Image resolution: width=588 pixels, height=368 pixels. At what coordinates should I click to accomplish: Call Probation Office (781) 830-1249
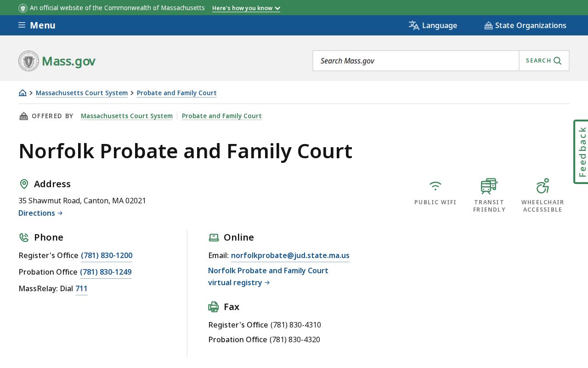106,272
